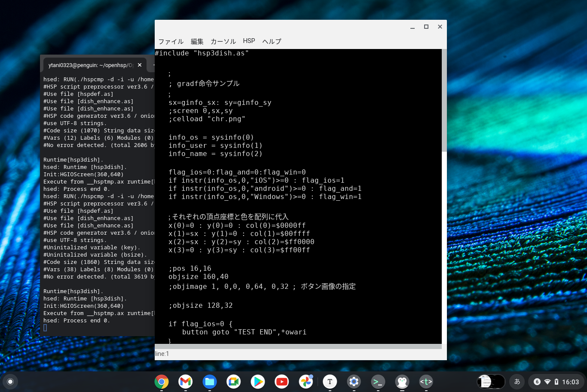This screenshot has width=587, height=392.
Task: Open the カーソル menu
Action: pyautogui.click(x=223, y=41)
